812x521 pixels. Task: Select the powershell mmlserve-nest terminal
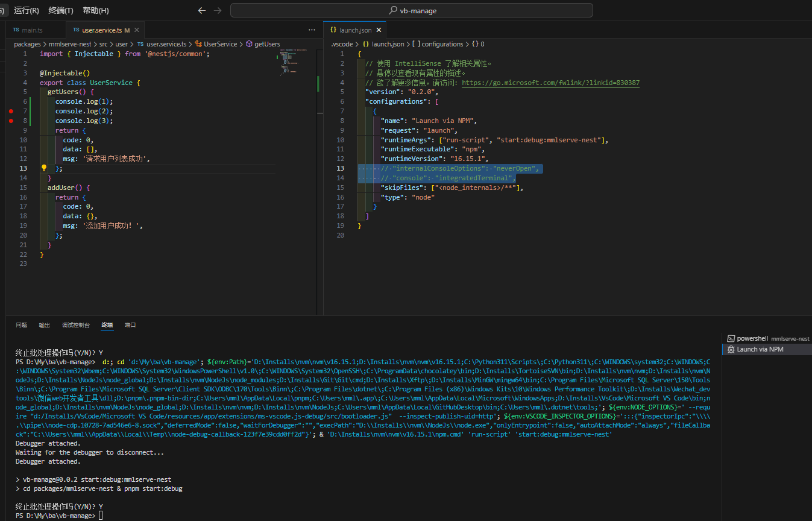tap(767, 339)
